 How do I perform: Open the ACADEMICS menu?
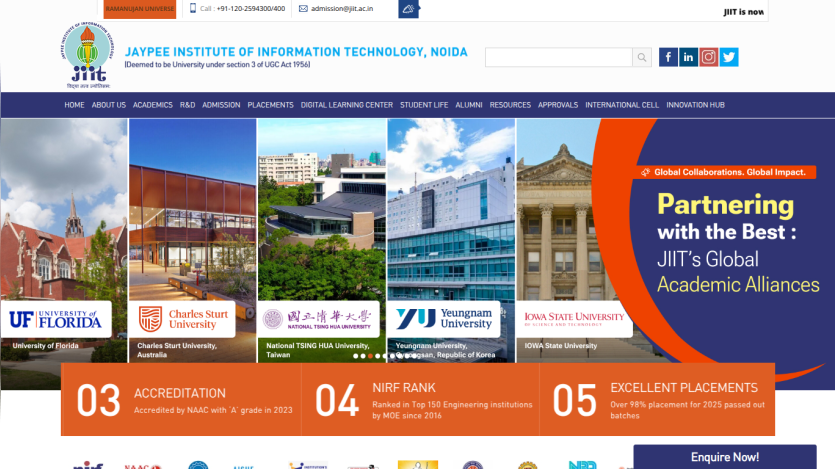[x=153, y=105]
